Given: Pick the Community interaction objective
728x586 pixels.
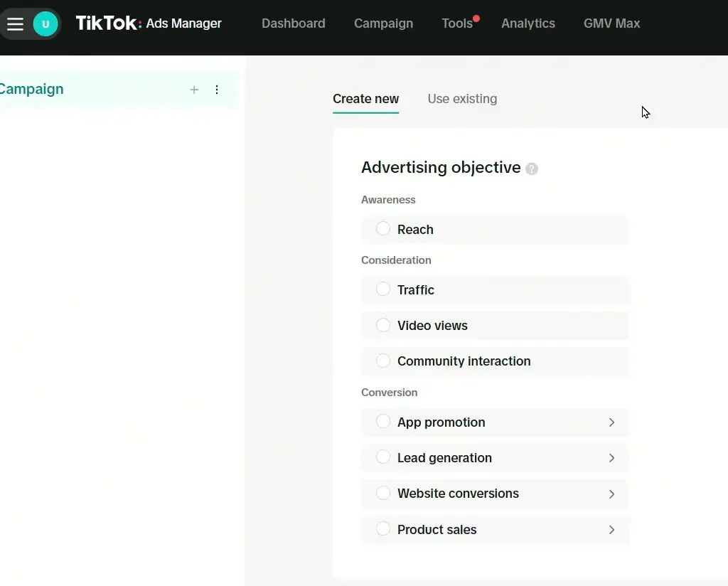Looking at the screenshot, I should (383, 361).
